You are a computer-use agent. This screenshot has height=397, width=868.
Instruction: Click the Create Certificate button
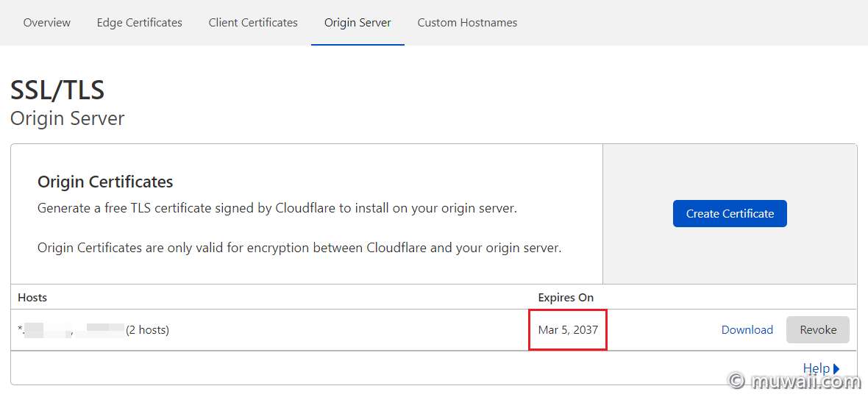coord(730,213)
